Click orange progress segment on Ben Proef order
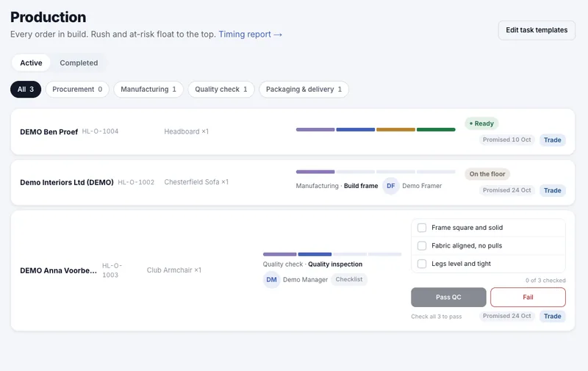 395,129
